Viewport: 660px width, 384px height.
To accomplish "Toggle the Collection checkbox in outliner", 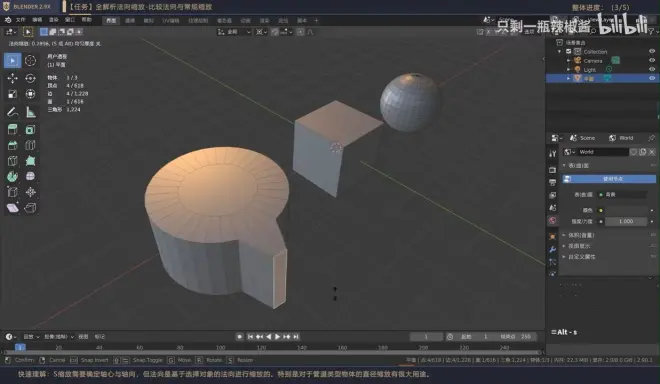I will tap(569, 51).
